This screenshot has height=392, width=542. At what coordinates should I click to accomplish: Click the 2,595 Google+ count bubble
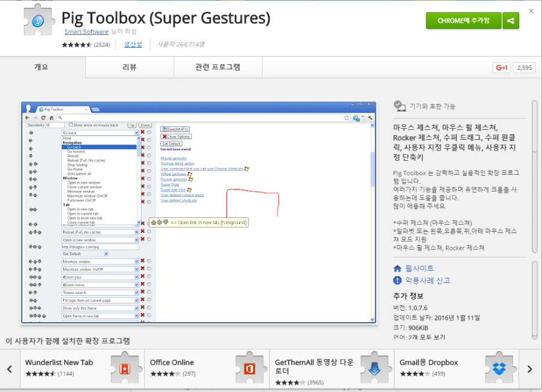pos(525,68)
